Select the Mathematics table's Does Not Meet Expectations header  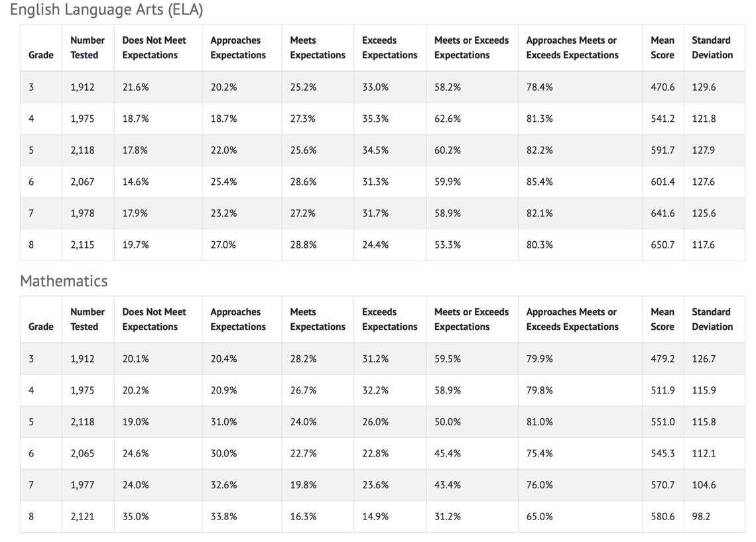coord(154,319)
